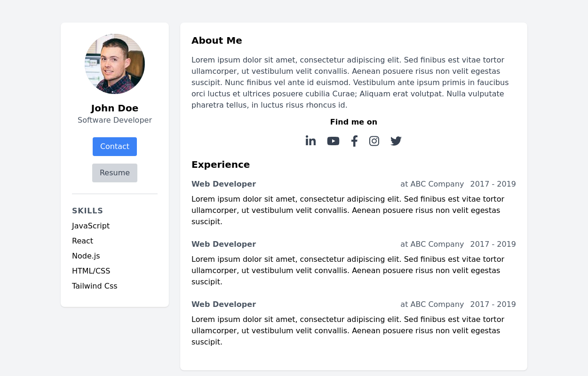Click the 2017 - 2019 date range

[x=493, y=184]
